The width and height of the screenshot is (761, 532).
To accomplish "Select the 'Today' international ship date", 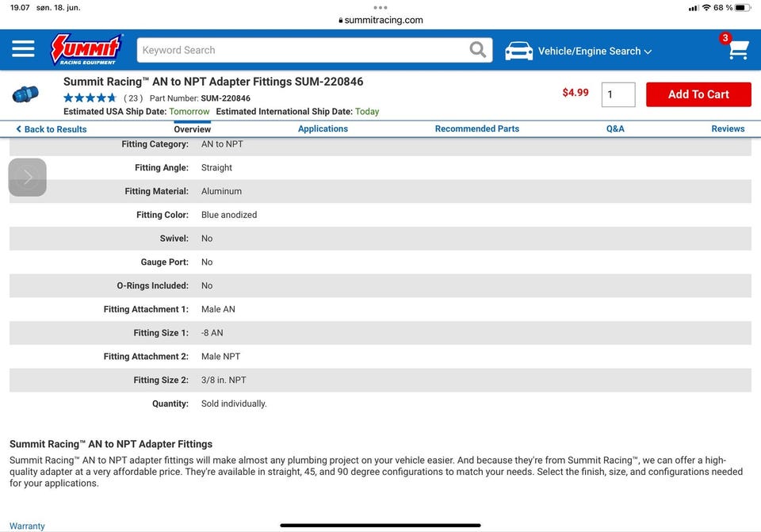I will click(367, 111).
